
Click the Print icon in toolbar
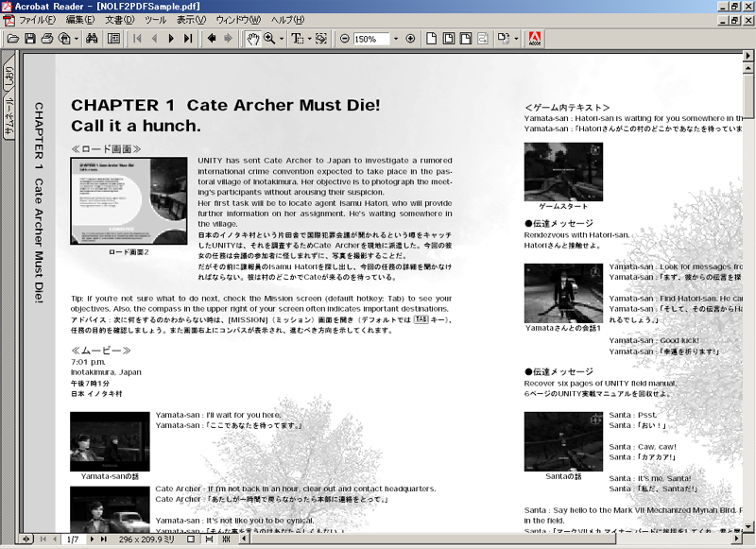(x=46, y=39)
